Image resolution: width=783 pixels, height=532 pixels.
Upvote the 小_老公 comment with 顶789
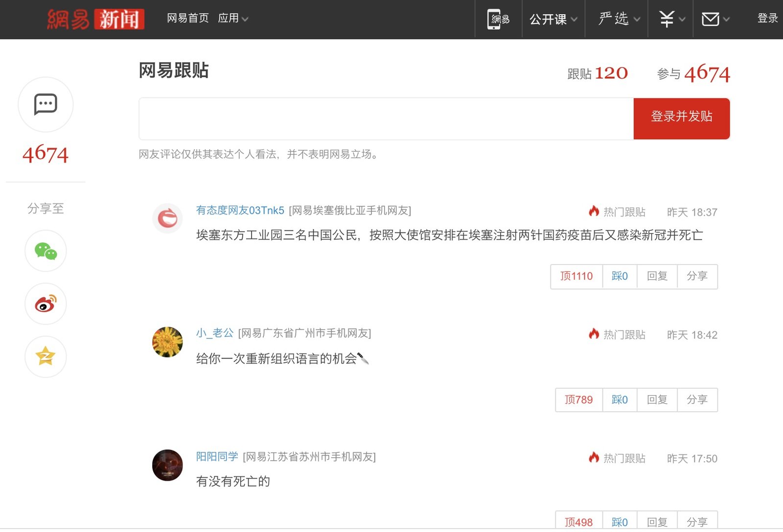pyautogui.click(x=578, y=400)
